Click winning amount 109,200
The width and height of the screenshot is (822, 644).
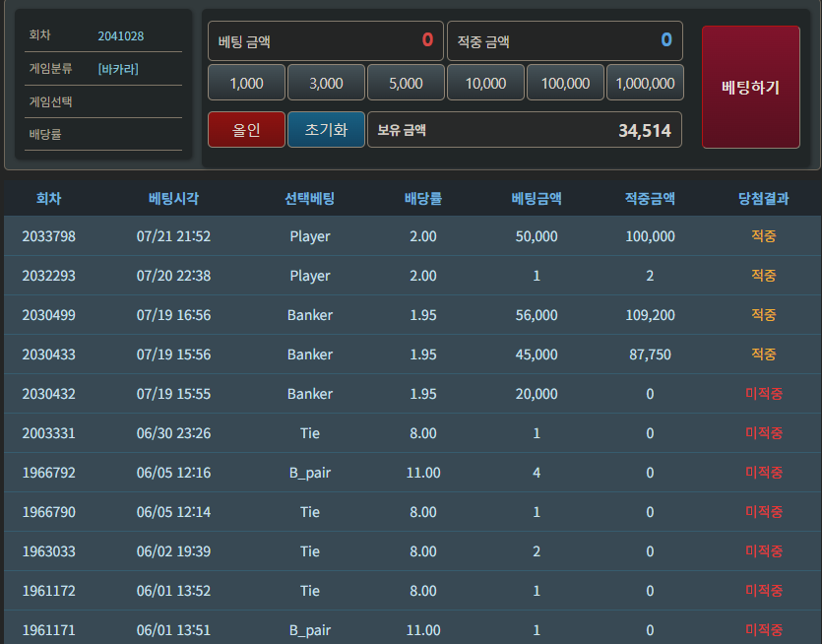click(x=650, y=315)
